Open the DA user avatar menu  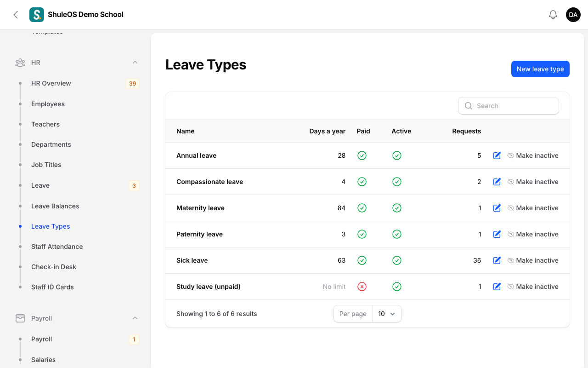pyautogui.click(x=573, y=15)
